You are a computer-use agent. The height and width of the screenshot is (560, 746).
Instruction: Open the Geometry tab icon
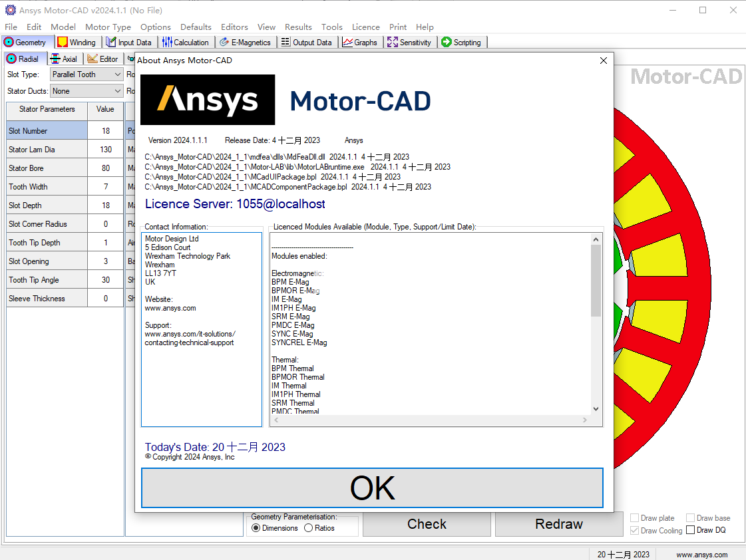[9, 43]
